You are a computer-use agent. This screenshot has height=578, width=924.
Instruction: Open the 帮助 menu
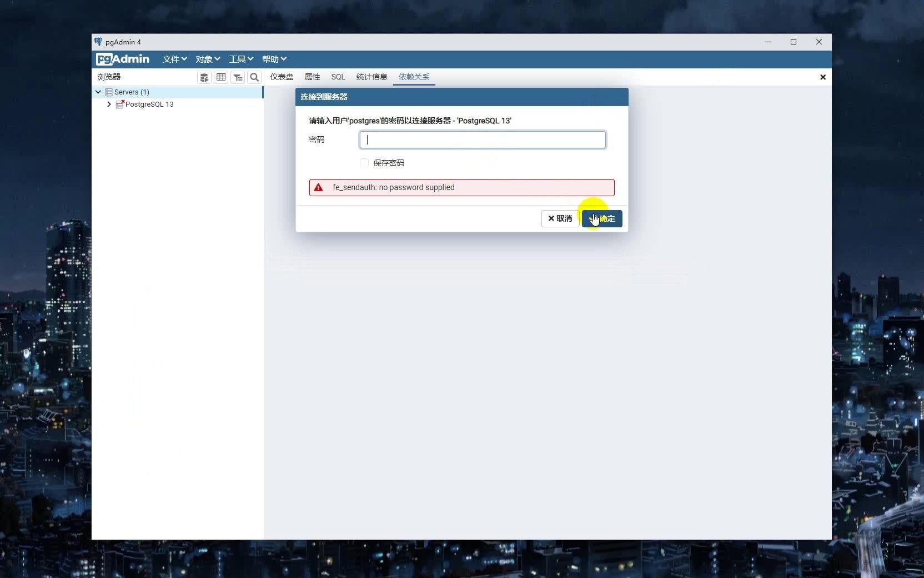tap(274, 59)
